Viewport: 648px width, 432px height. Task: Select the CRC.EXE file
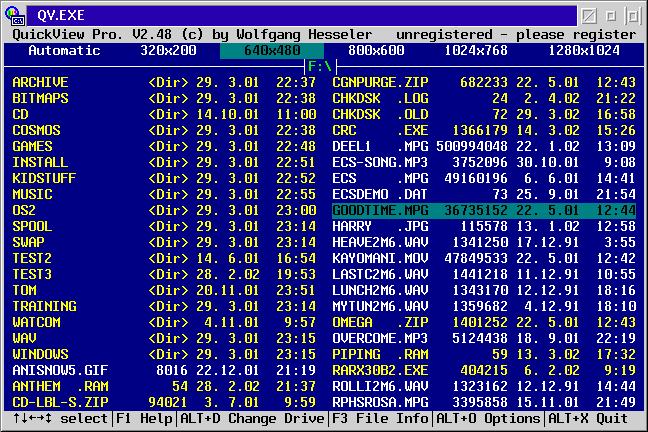(x=484, y=130)
